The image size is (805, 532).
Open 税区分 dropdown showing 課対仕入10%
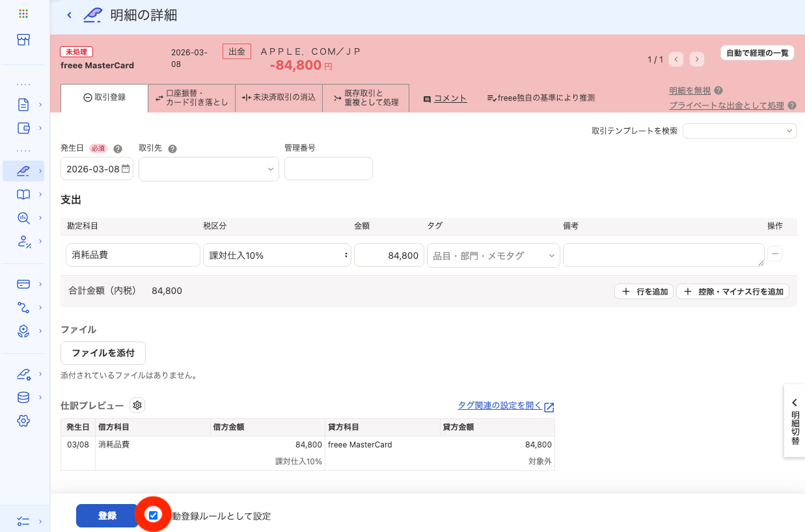click(x=277, y=255)
